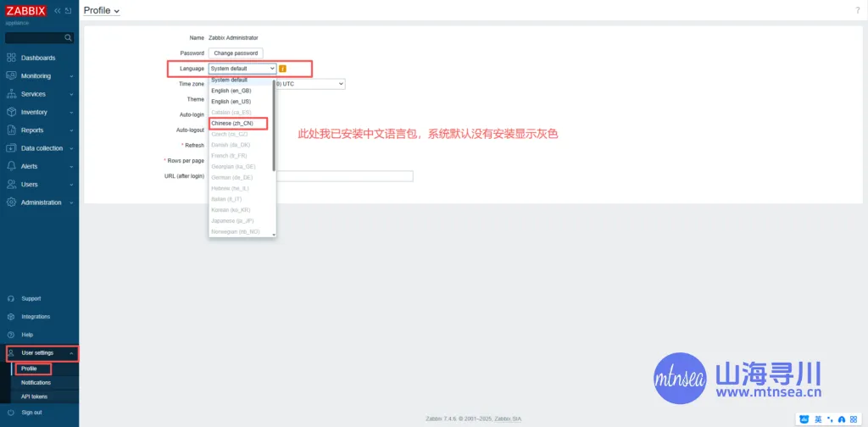This screenshot has height=427, width=868.
Task: Select English (en_GB) language option
Action: coord(241,91)
